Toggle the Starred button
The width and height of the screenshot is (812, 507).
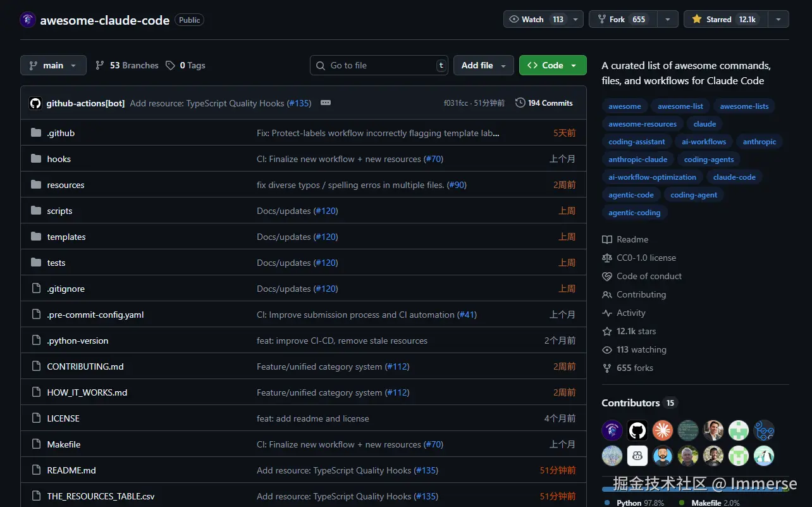click(725, 19)
